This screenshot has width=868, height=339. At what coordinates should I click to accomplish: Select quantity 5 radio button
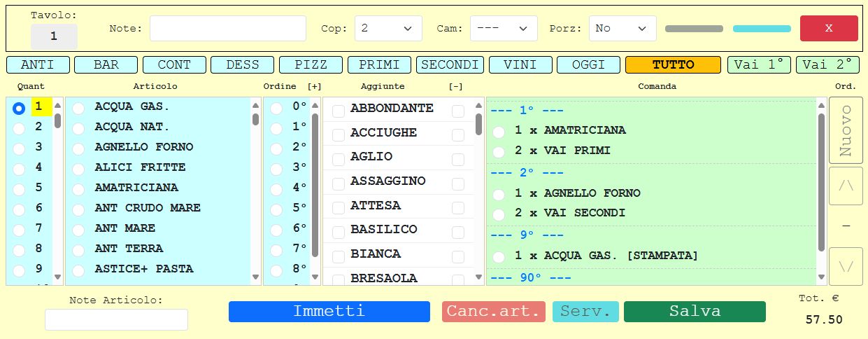tap(19, 188)
